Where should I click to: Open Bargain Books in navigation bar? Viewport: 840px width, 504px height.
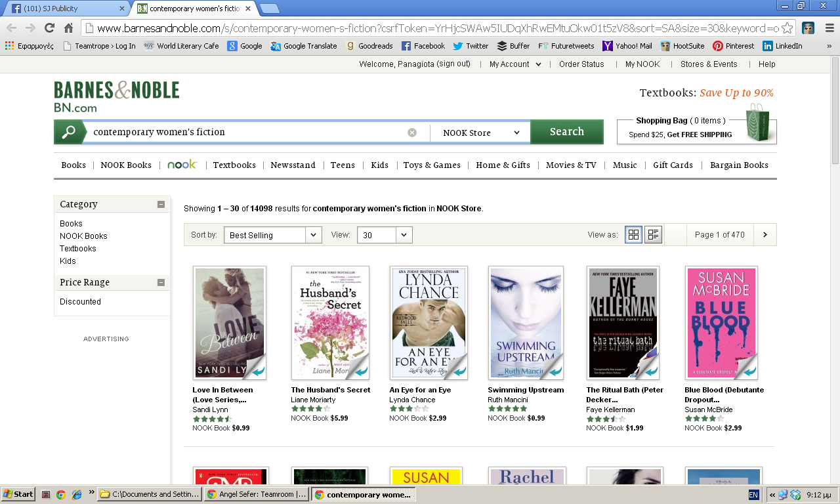tap(739, 165)
